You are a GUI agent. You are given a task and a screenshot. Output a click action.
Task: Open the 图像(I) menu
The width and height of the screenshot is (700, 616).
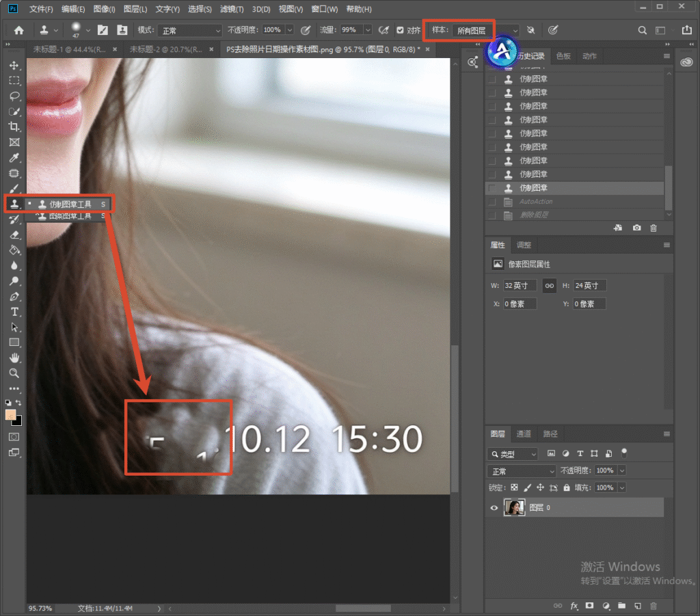point(105,9)
